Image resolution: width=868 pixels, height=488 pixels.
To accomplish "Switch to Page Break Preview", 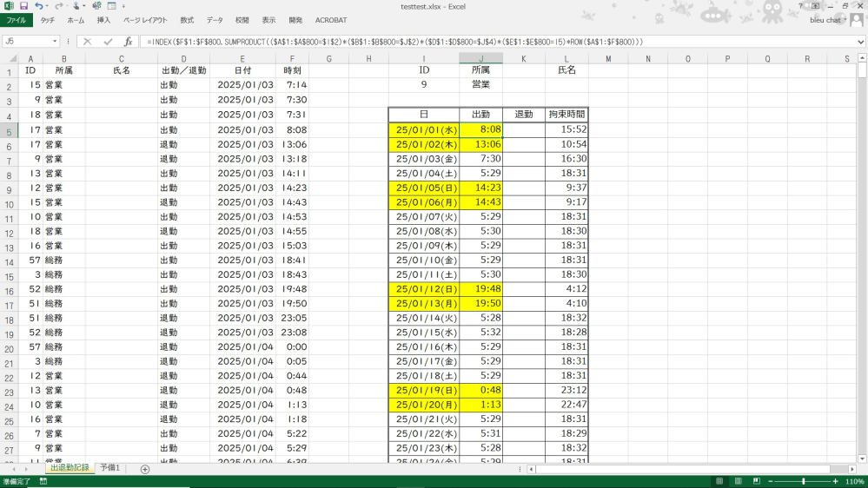I will [x=756, y=481].
